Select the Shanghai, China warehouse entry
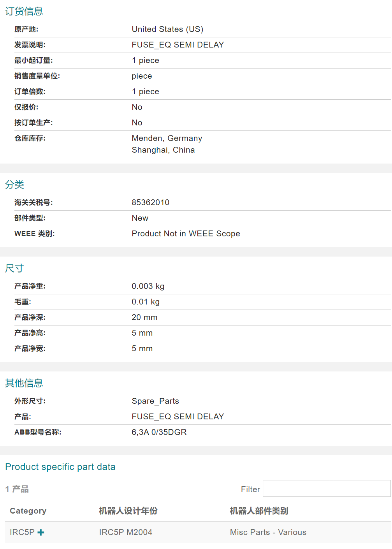Screen dimensions: 392x549 163,150
